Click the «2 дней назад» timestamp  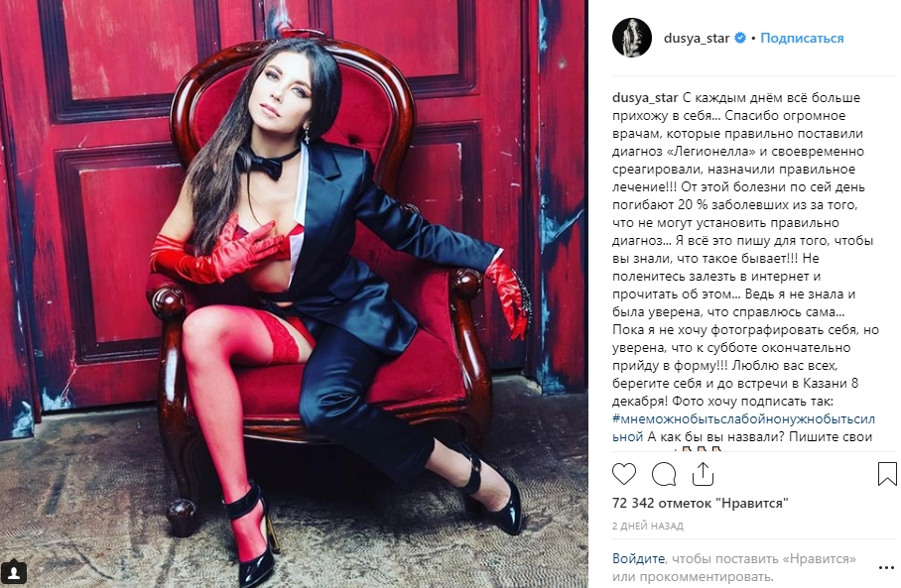click(648, 526)
